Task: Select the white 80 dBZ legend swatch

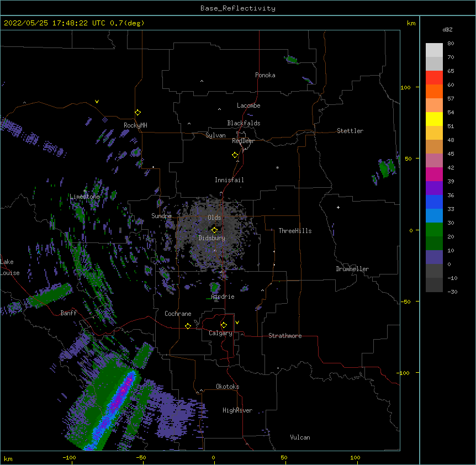Action: [434, 50]
